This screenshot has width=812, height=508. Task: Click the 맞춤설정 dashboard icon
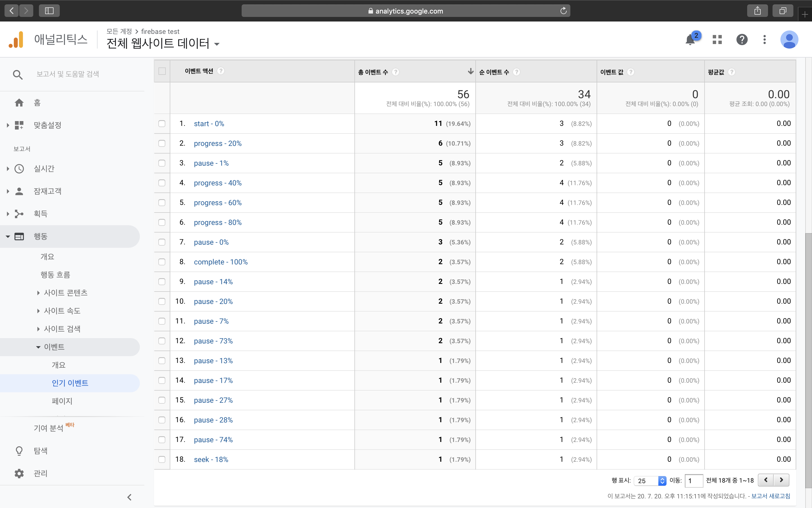[19, 125]
